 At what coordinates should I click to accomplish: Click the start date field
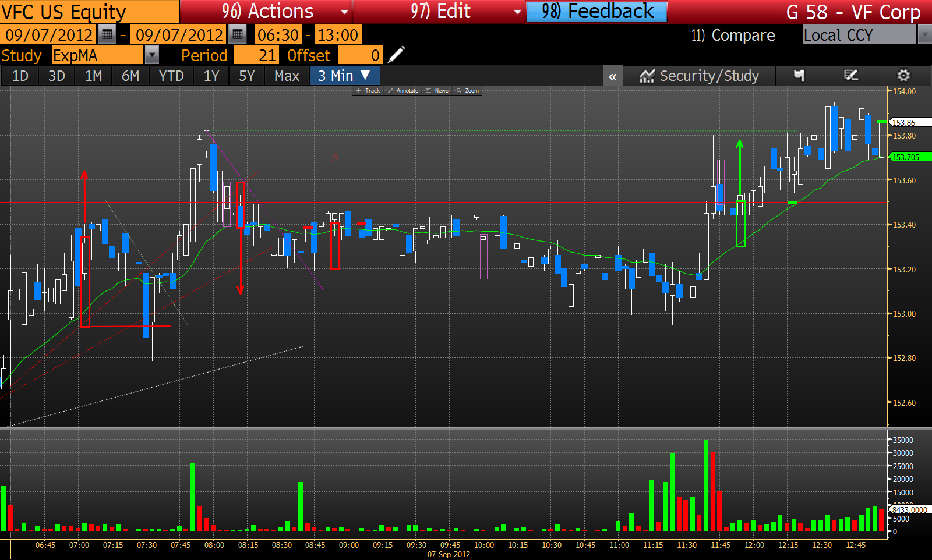coord(48,35)
